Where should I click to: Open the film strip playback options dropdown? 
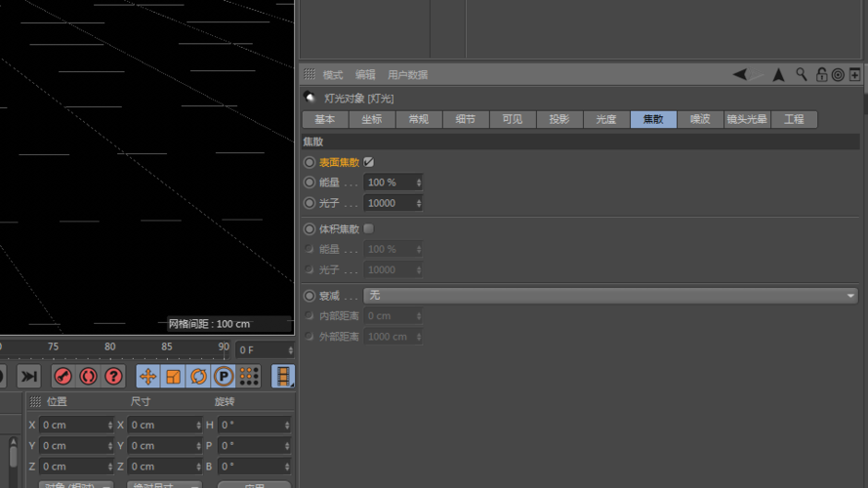tap(283, 376)
